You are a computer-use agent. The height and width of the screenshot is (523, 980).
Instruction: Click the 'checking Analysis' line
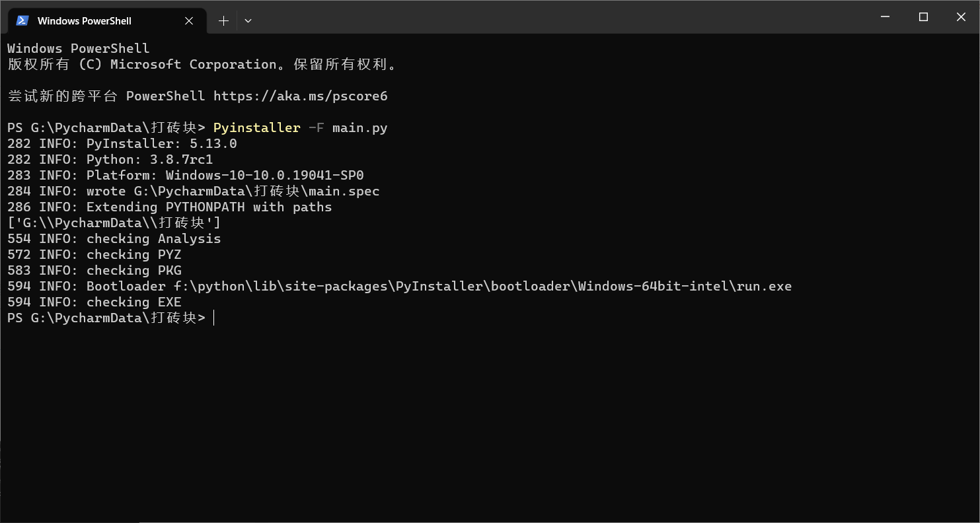[x=114, y=238]
